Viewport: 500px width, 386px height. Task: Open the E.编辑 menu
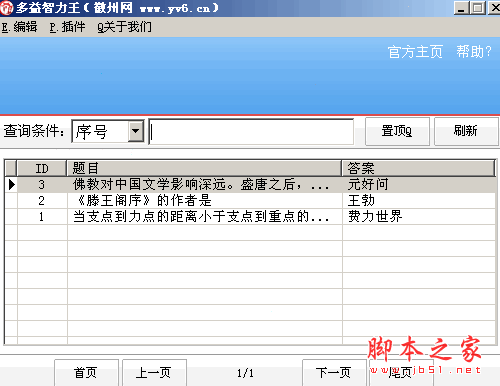tap(19, 27)
